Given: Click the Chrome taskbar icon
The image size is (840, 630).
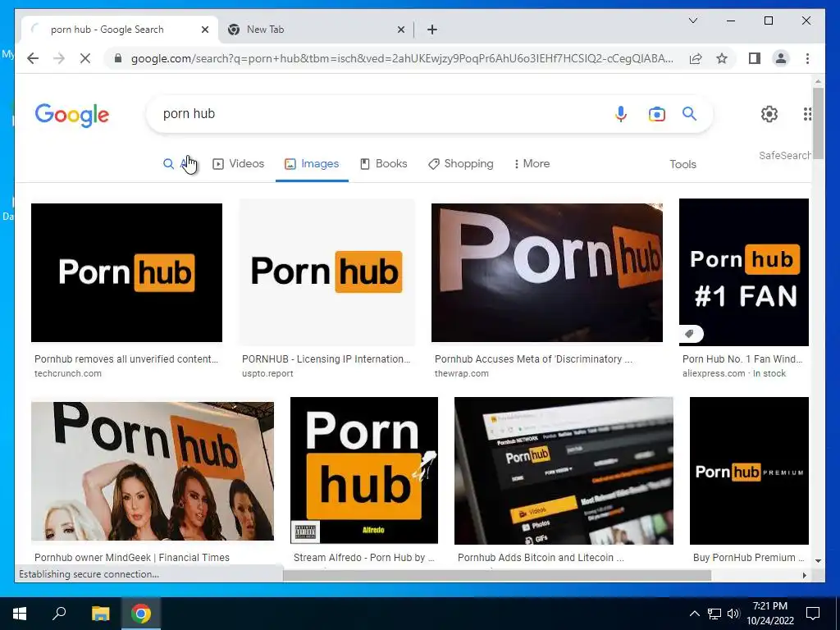Looking at the screenshot, I should click(141, 614).
